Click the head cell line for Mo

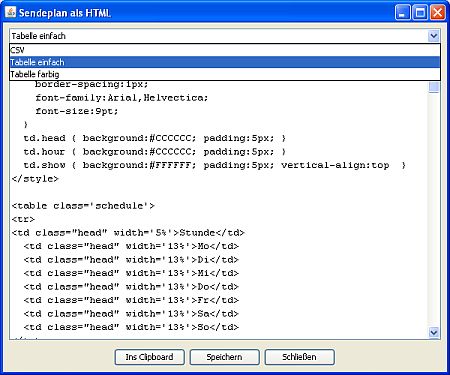click(x=131, y=246)
